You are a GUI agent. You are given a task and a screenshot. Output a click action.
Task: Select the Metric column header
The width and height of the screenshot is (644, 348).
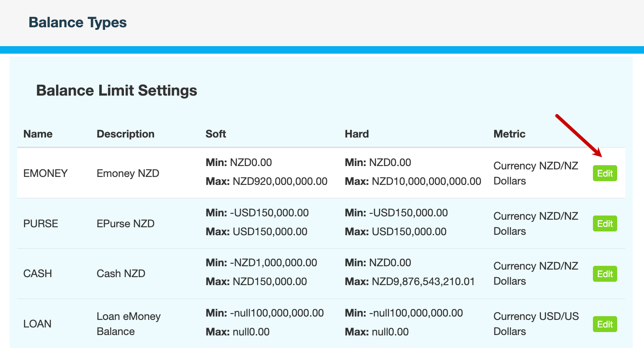pos(509,134)
